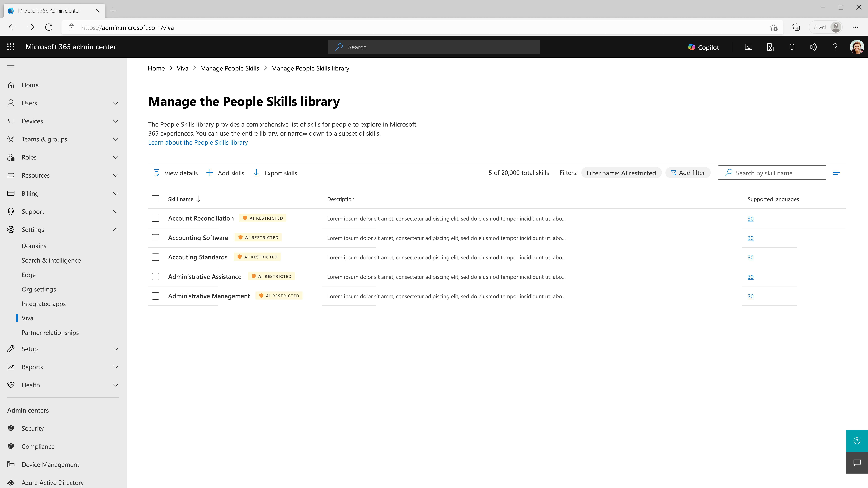This screenshot has width=868, height=488.
Task: Click Add skills button
Action: tap(225, 173)
